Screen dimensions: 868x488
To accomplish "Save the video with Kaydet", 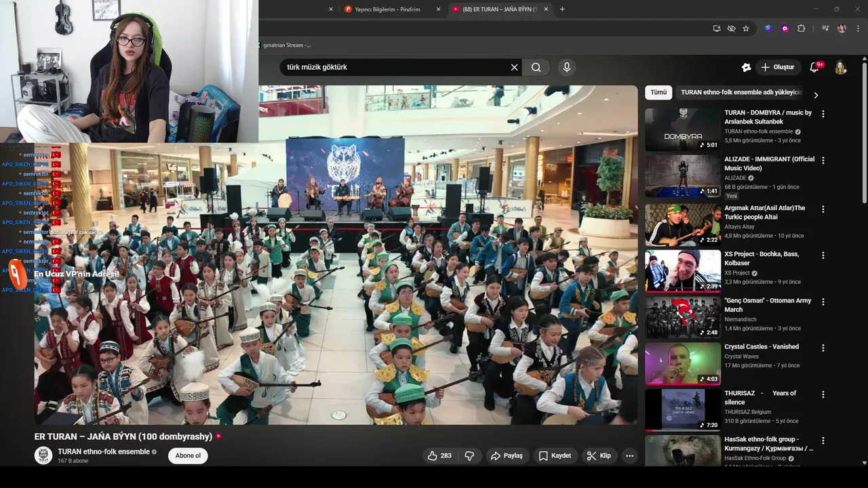I will pyautogui.click(x=555, y=455).
